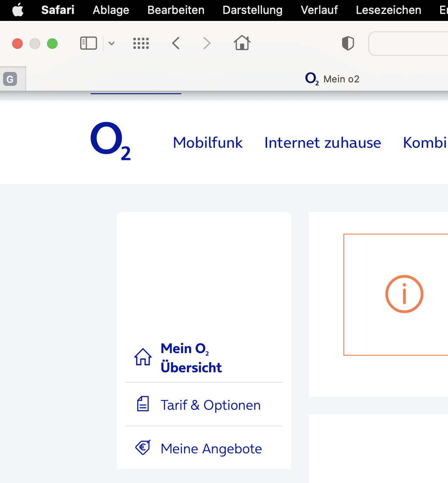Image resolution: width=448 pixels, height=483 pixels.
Task: Open the tab overview grid icon
Action: point(141,43)
